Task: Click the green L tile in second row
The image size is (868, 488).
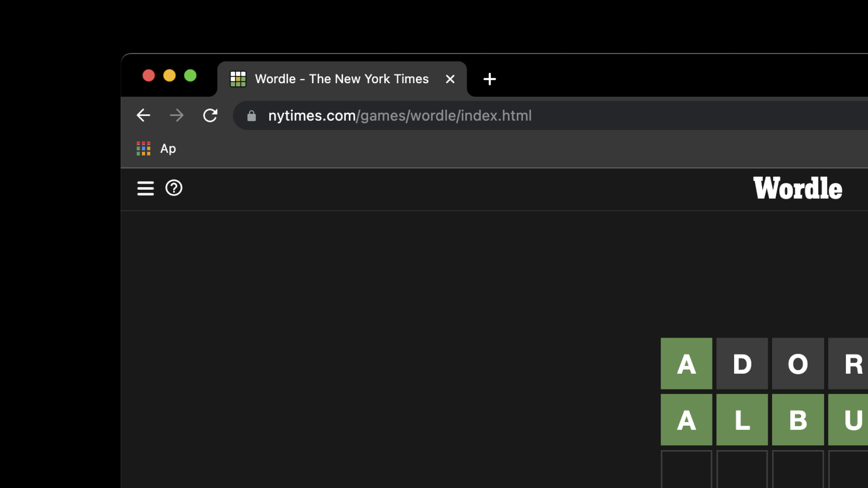Action: [x=742, y=420]
